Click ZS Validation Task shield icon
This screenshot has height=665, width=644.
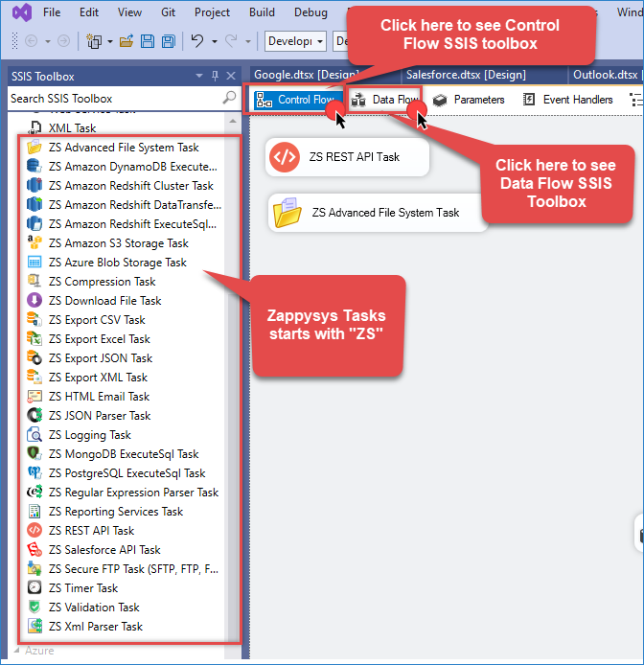tap(34, 607)
